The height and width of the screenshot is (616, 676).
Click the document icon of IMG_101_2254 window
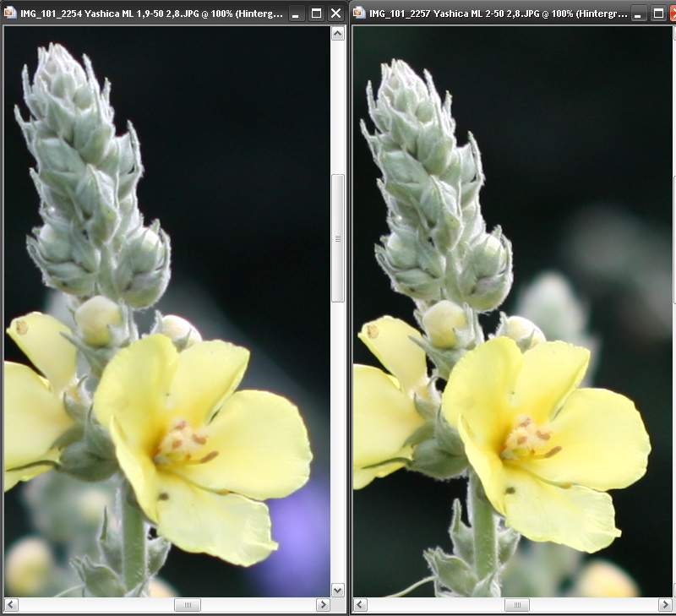[11, 13]
